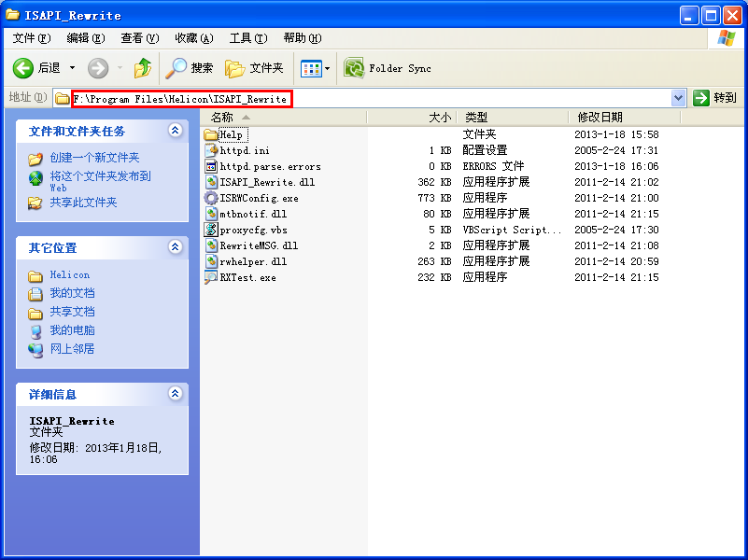Sort by the 类型 column header
Viewport: 748px width, 560px height.
pos(513,118)
